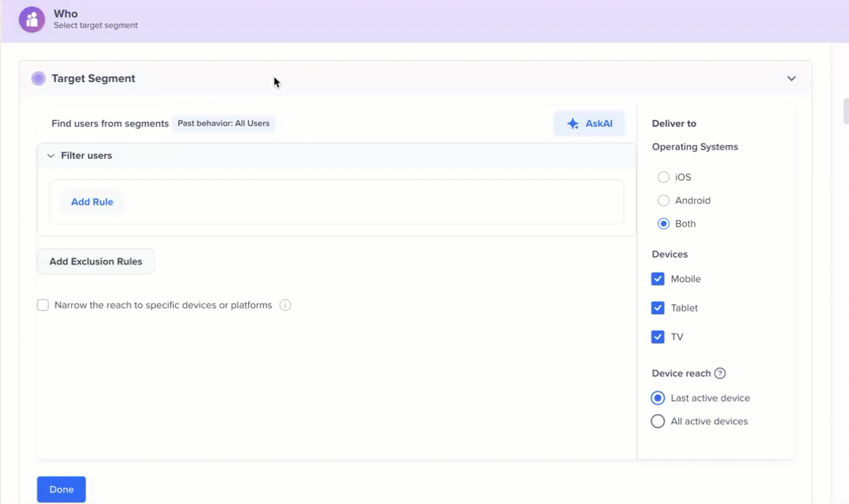Click Add Rule in the filter box
Screen dimensions: 849x504
[92, 202]
